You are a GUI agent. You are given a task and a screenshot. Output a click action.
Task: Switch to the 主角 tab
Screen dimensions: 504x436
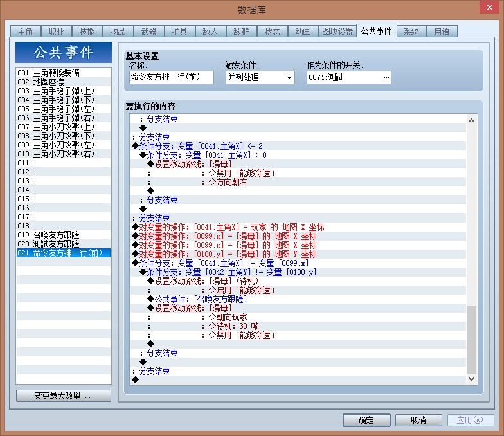pos(26,32)
